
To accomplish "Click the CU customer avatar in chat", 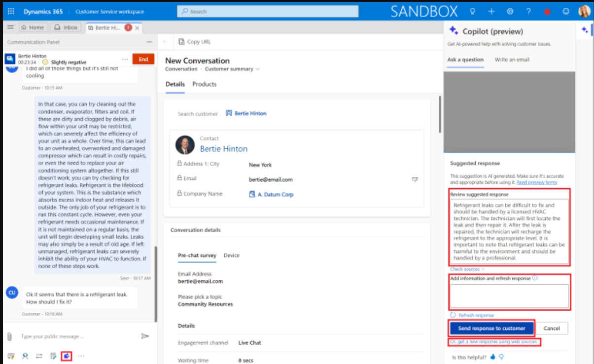I will (x=12, y=293).
